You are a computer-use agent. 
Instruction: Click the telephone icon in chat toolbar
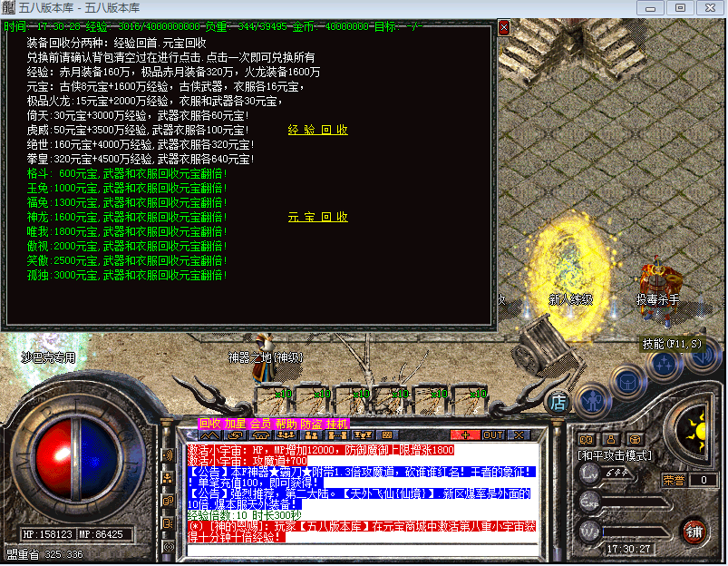(x=260, y=435)
